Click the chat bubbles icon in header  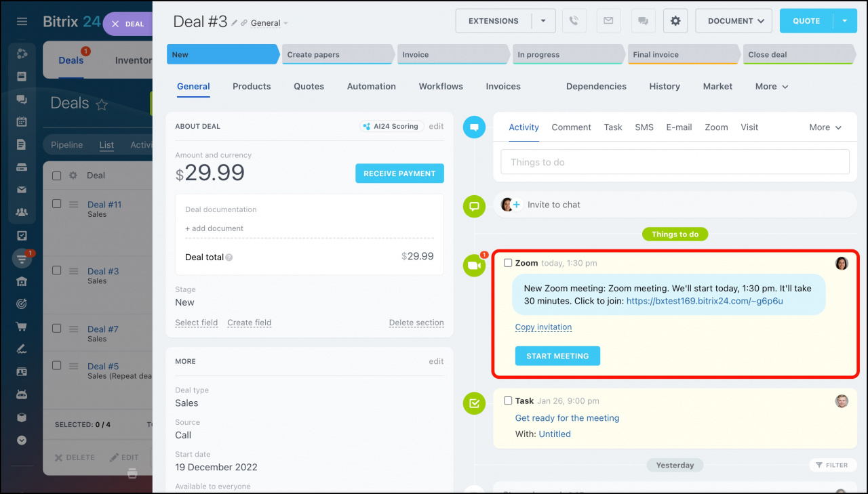click(x=643, y=21)
